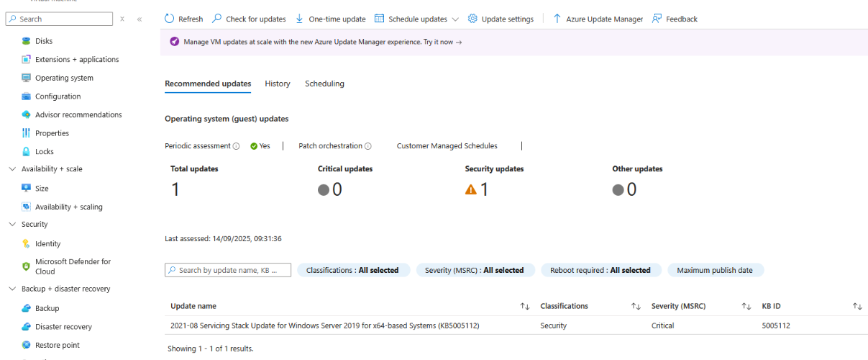868x360 pixels.
Task: Click Check for updates button
Action: coord(248,19)
